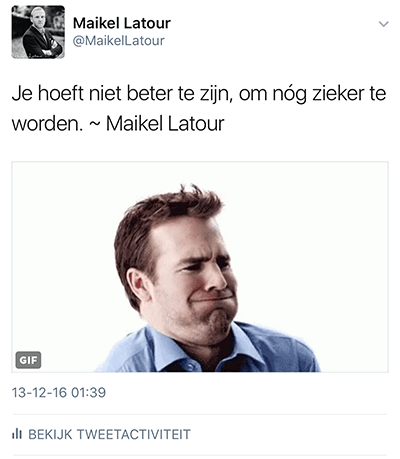Click the second line "worden. ~ Maikel Latour"

[118, 124]
